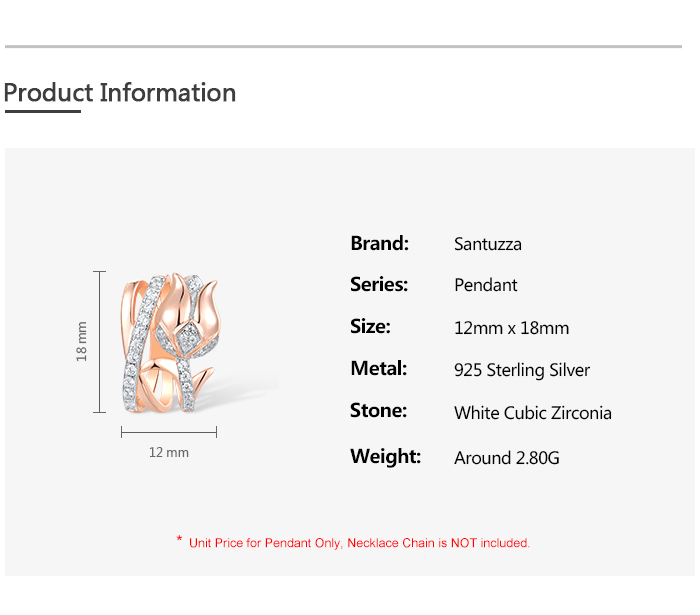Click the Stone: label
This screenshot has width=700, height=615.
tap(378, 411)
